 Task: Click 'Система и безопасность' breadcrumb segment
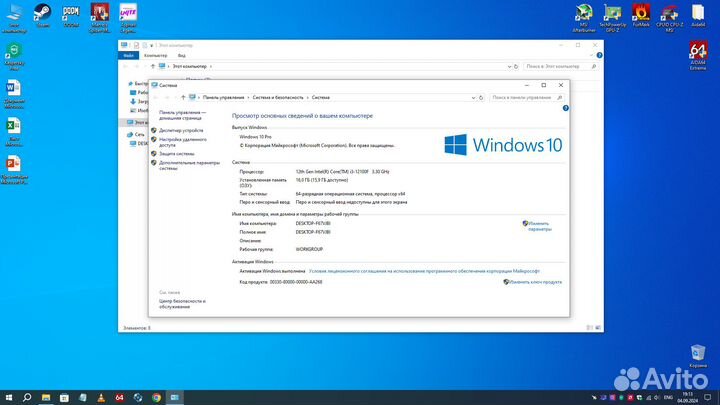point(277,97)
